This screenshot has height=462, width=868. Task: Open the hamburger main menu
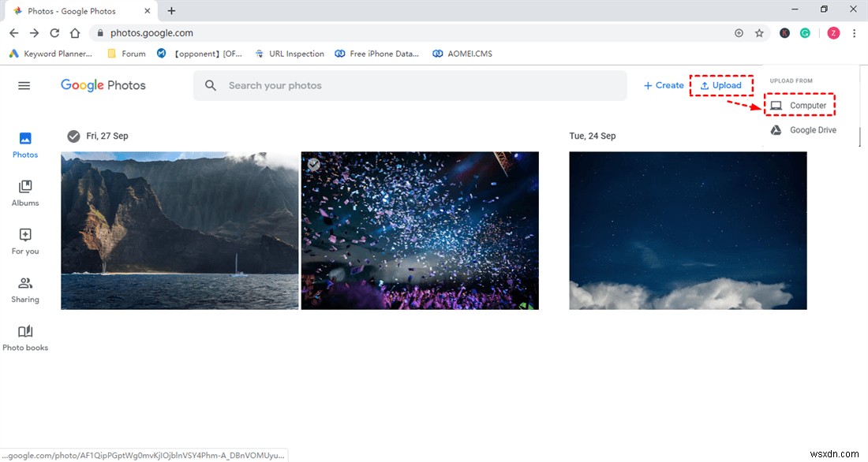[x=24, y=86]
